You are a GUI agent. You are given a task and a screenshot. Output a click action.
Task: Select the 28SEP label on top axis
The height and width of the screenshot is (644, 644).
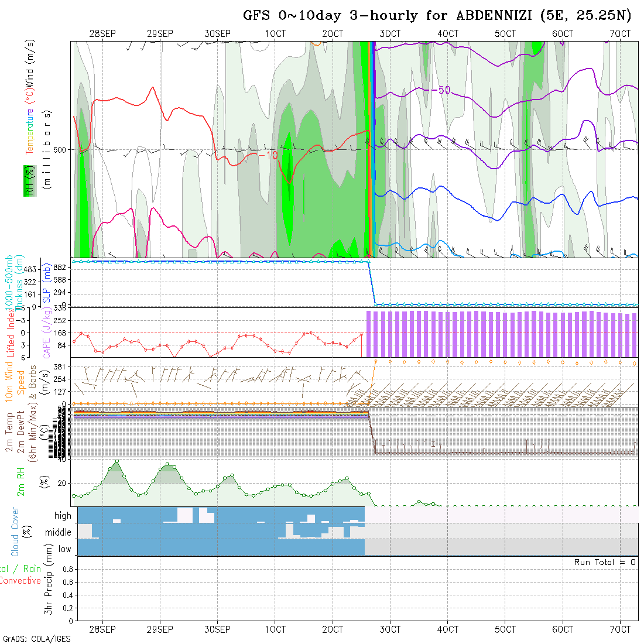tap(102, 34)
